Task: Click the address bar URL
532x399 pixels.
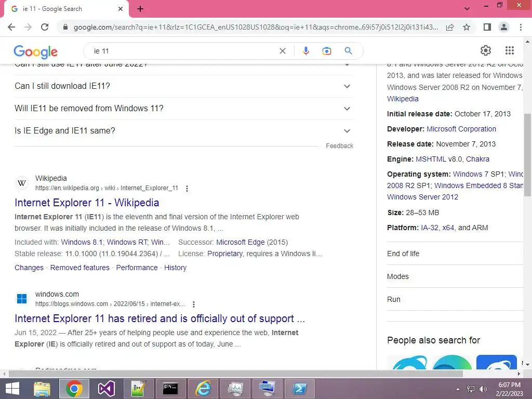Action: tap(256, 27)
